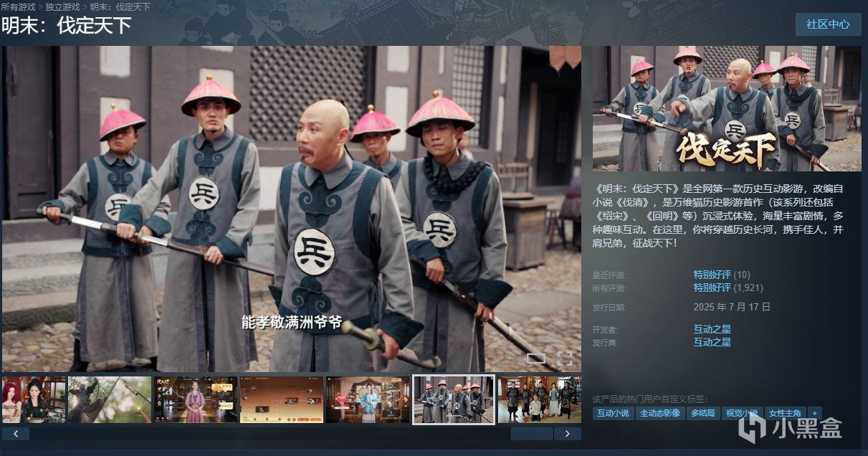Click the 伐定天下 header capsule image
868x456 pixels.
point(727,108)
